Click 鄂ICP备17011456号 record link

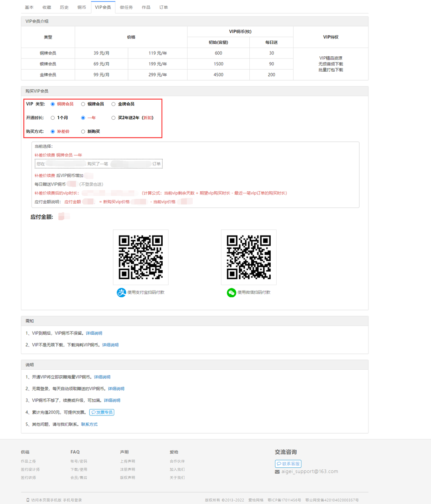pos(284,500)
